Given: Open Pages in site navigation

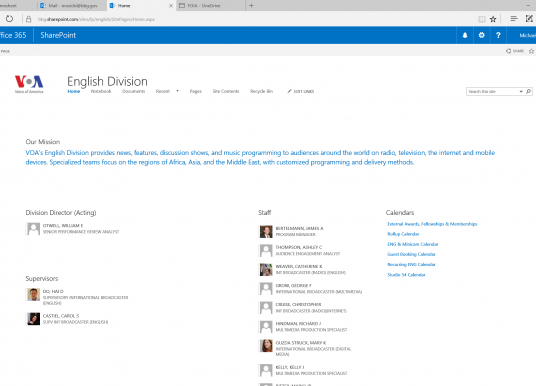Looking at the screenshot, I should coord(196,91).
